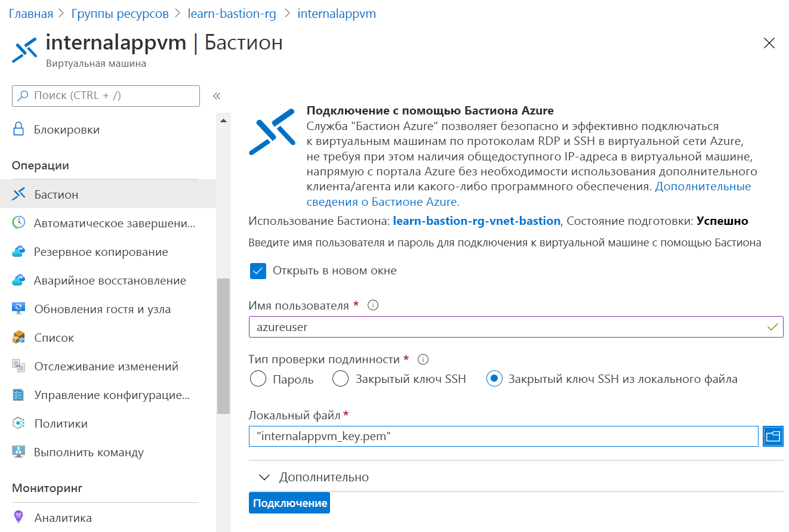Click the Подключение button

[289, 503]
